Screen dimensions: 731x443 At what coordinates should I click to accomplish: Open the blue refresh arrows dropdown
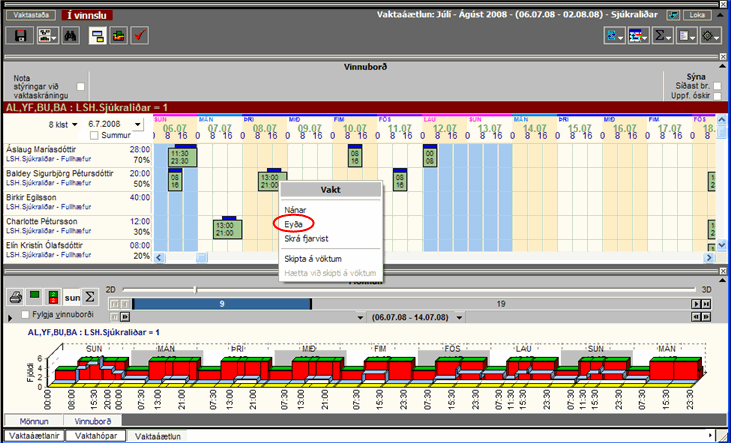615,36
